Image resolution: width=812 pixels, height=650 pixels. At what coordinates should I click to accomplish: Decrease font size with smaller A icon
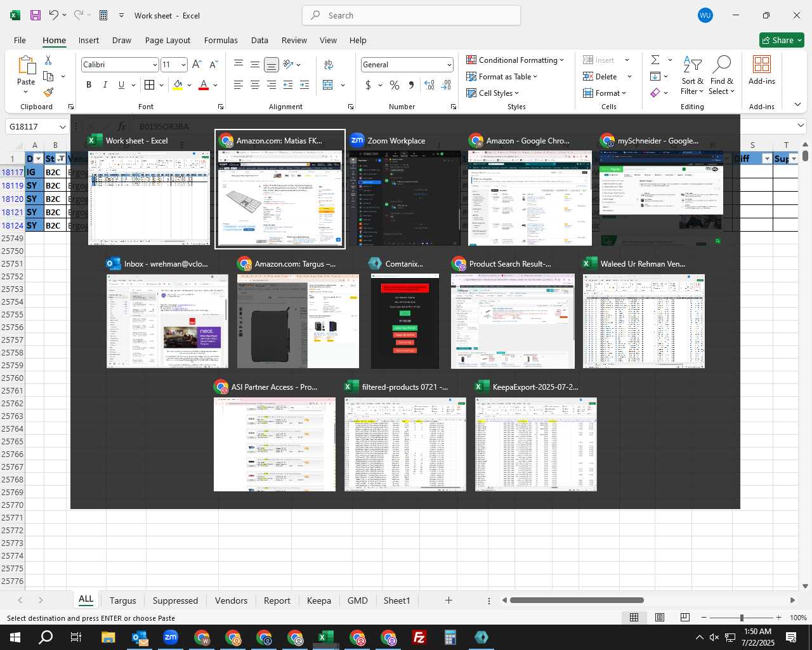pyautogui.click(x=213, y=65)
